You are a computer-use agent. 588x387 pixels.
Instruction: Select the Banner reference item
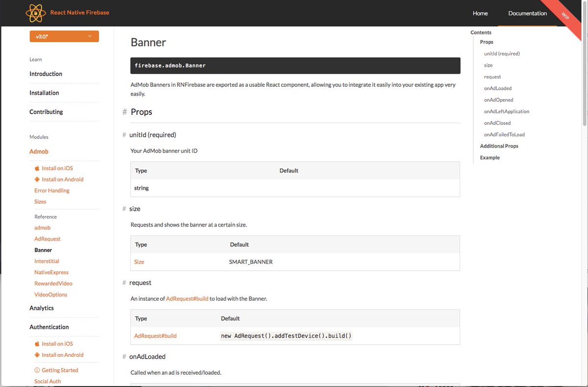tap(43, 250)
